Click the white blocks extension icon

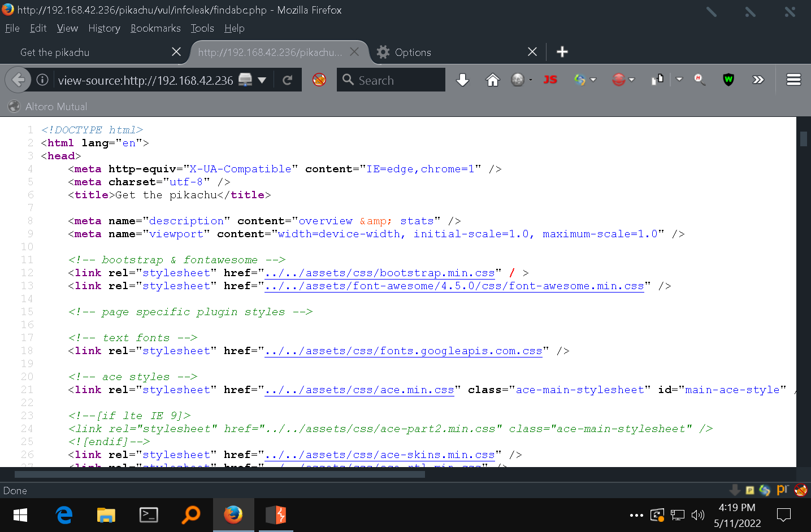pyautogui.click(x=657, y=80)
